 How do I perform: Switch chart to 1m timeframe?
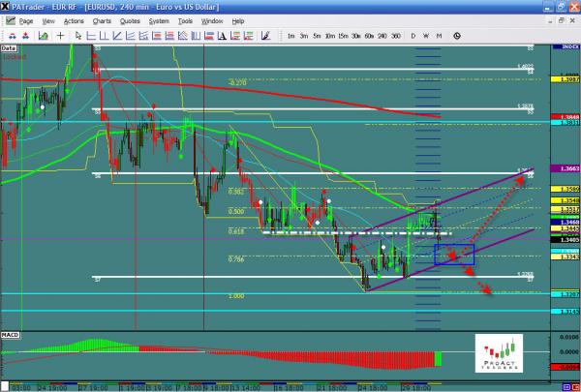(292, 36)
